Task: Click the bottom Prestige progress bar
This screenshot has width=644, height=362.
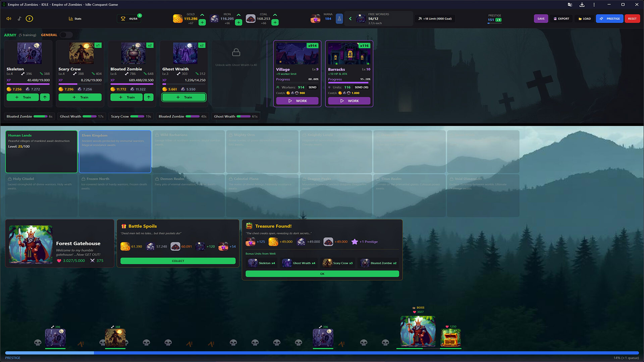Action: (321, 353)
